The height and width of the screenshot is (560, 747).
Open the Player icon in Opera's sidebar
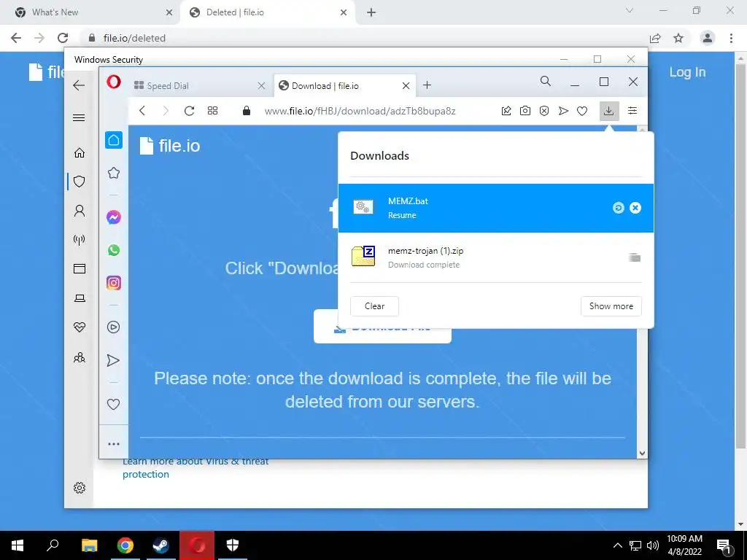[x=113, y=327]
